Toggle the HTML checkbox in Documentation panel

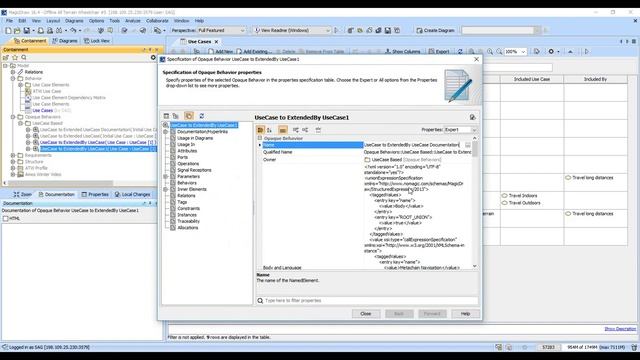6,219
